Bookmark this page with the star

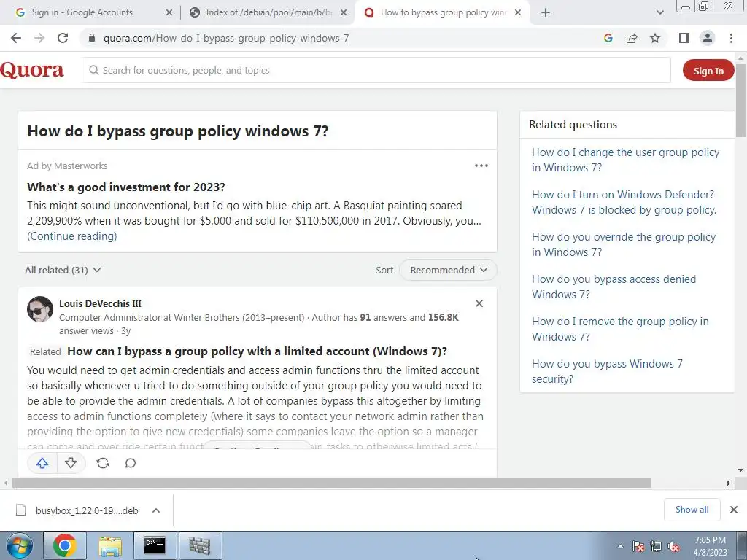click(x=655, y=38)
